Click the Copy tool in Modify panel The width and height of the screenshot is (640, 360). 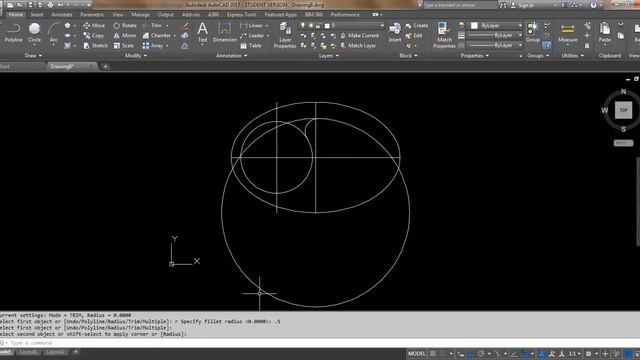[93, 36]
